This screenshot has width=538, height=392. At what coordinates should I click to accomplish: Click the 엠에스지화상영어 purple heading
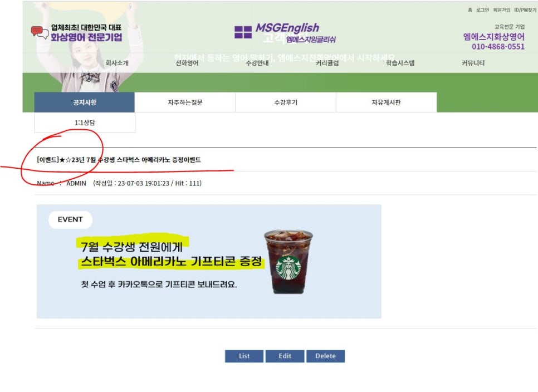pos(494,37)
